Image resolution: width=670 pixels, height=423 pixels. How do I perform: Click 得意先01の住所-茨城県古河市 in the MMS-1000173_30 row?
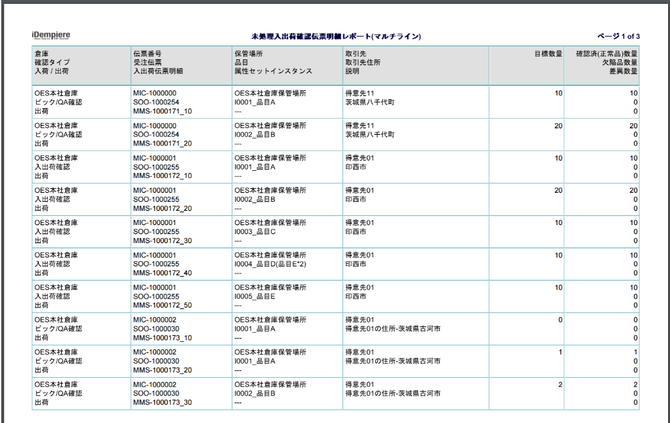pos(393,393)
